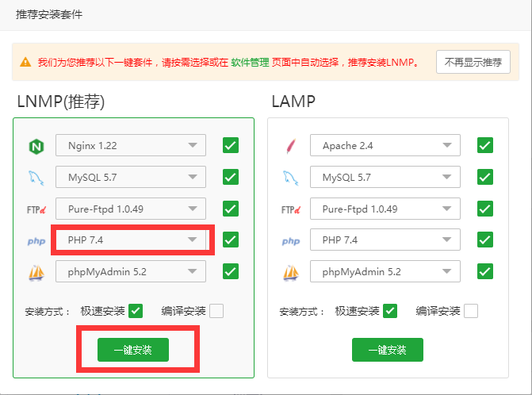Screen dimensions: 532x395
Task: Open LAMP Pure-Ftpd 1.0.49 dropdown
Action: 385,209
